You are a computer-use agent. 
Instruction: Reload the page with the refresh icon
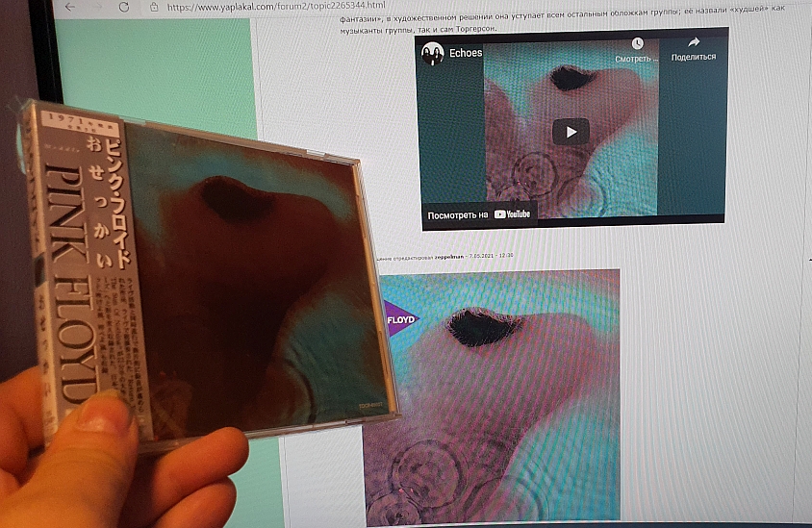pos(124,7)
